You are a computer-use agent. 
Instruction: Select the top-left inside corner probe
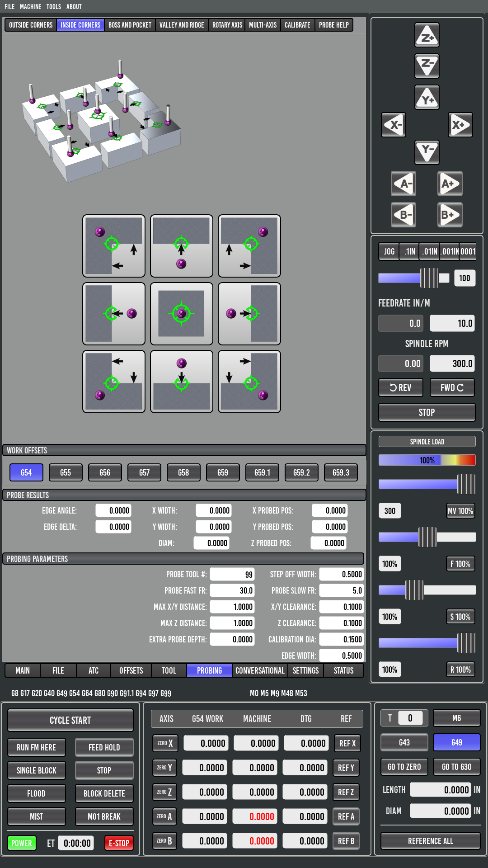(x=114, y=246)
